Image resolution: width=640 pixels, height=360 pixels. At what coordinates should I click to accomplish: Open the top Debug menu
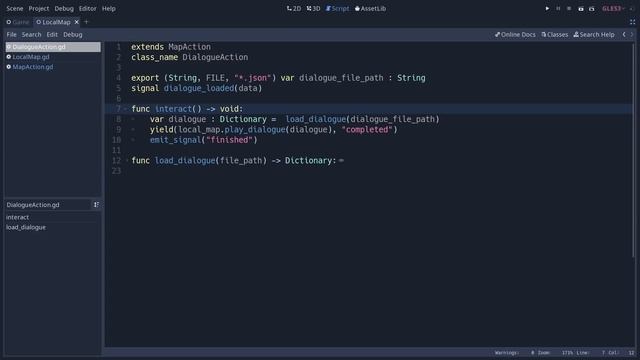point(64,9)
